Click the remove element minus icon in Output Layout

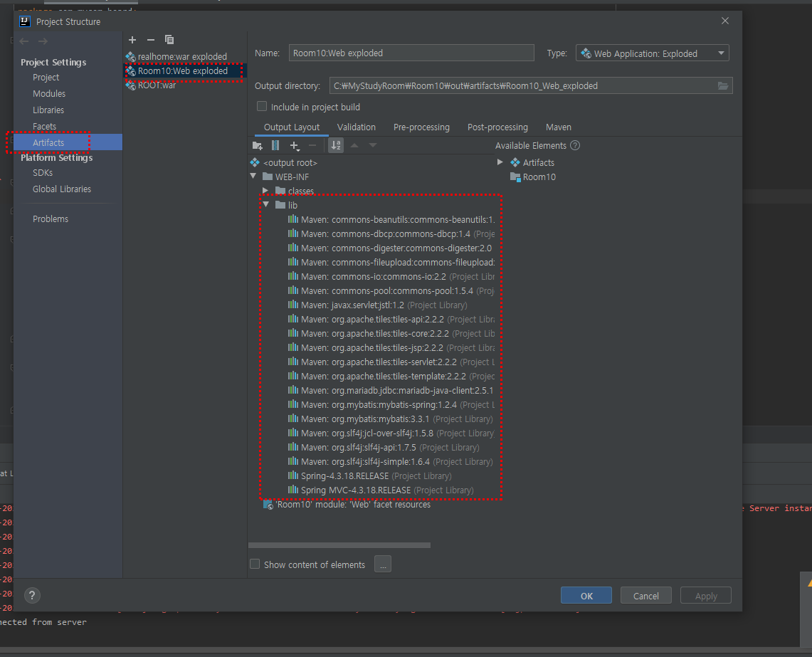click(x=312, y=146)
